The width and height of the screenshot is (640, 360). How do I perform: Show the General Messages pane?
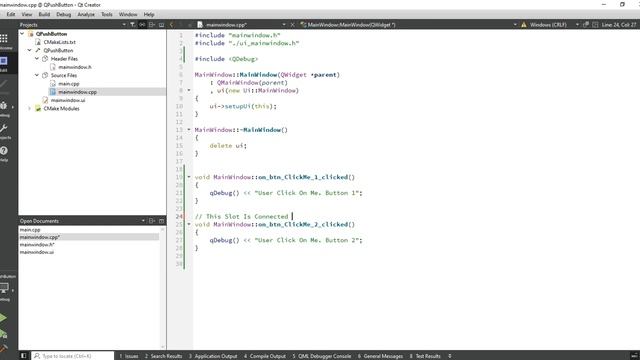pyautogui.click(x=380, y=356)
